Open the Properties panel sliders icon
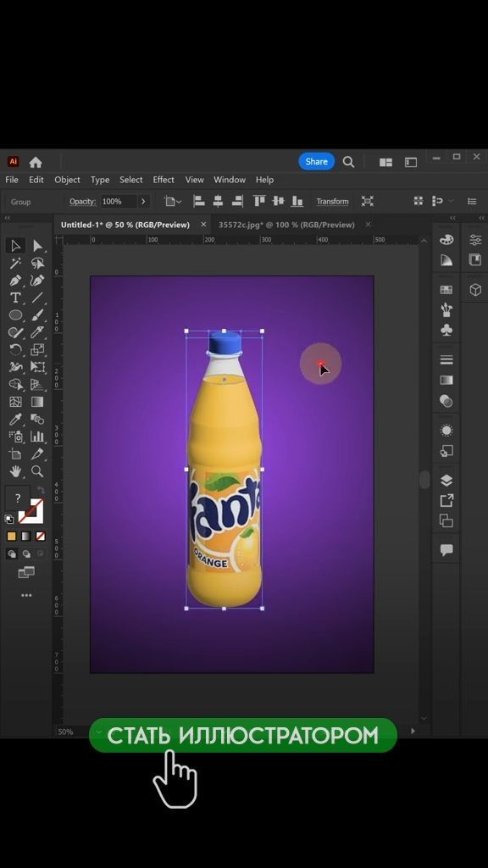The image size is (488, 868). 475,240
